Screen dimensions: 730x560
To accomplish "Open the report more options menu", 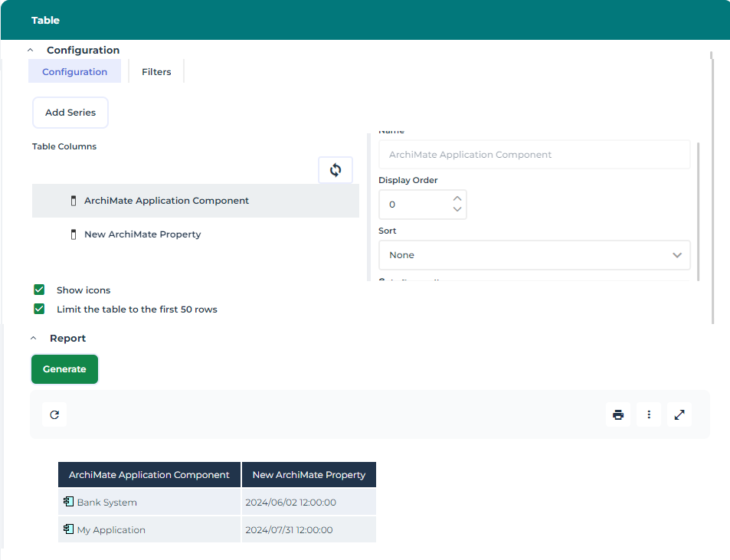I will pyautogui.click(x=649, y=414).
